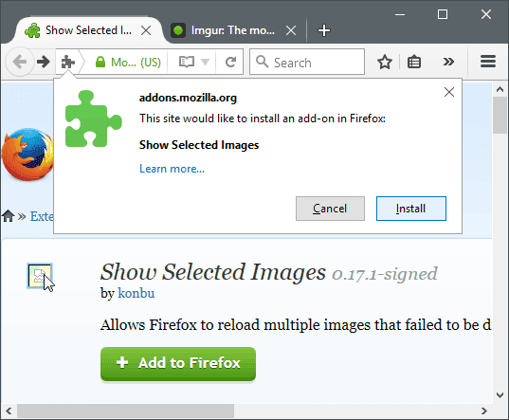
Task: Reload the page with the refresh icon
Action: point(230,62)
